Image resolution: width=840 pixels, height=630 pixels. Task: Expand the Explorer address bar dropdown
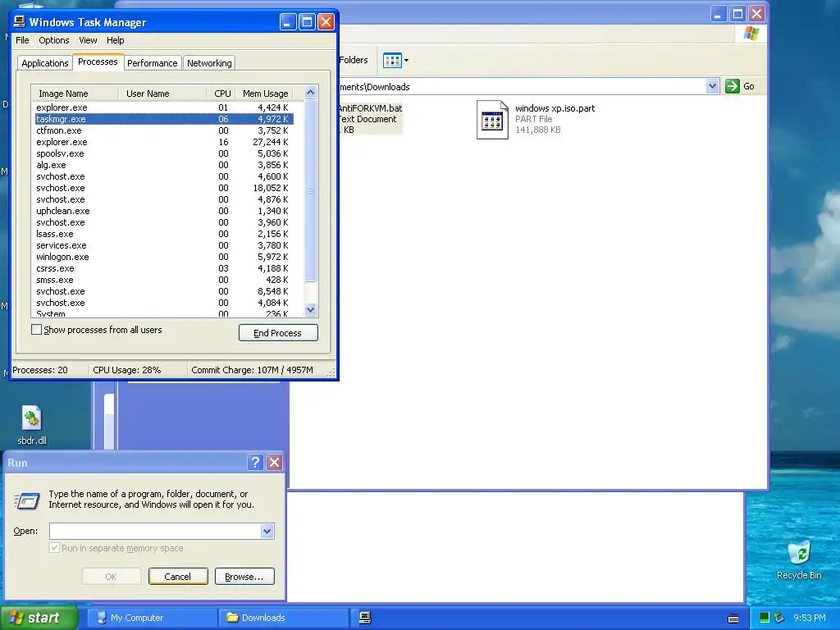tap(712, 86)
